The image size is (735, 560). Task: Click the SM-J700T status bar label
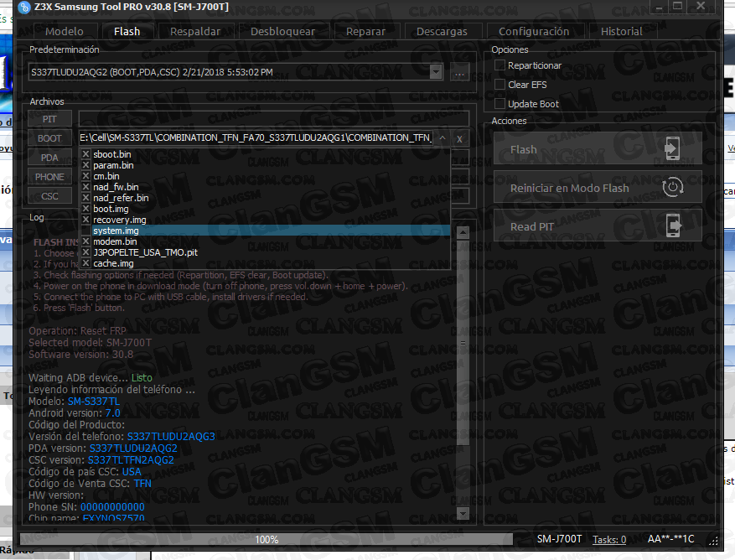coord(559,539)
